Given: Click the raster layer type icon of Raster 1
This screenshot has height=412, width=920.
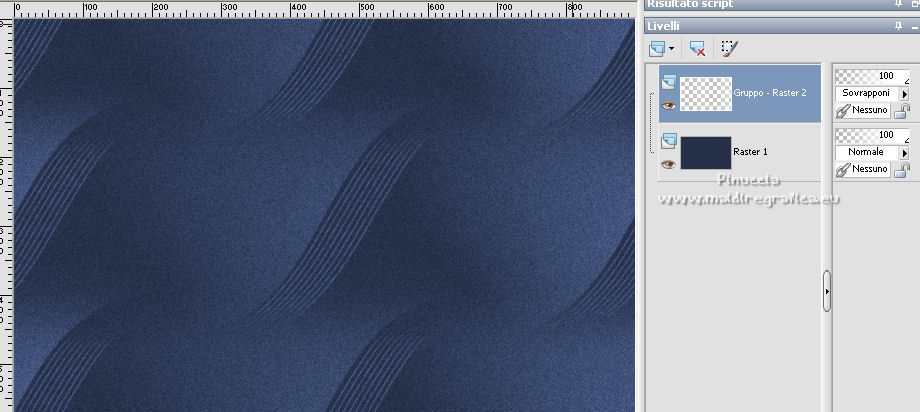Looking at the screenshot, I should [669, 141].
